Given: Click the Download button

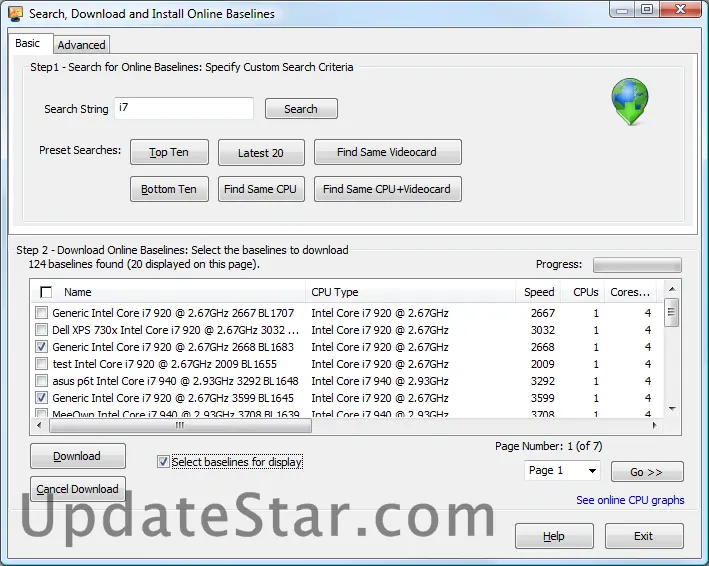Looking at the screenshot, I should click(x=78, y=456).
